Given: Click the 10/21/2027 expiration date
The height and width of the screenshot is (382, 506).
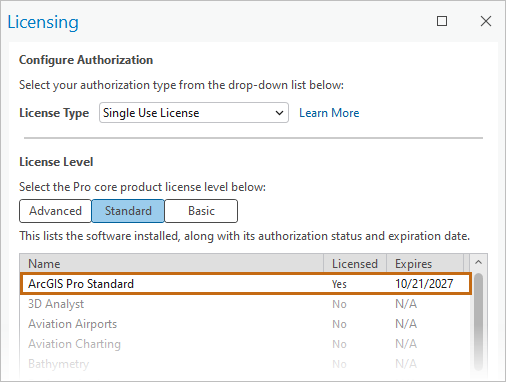Looking at the screenshot, I should 424,284.
